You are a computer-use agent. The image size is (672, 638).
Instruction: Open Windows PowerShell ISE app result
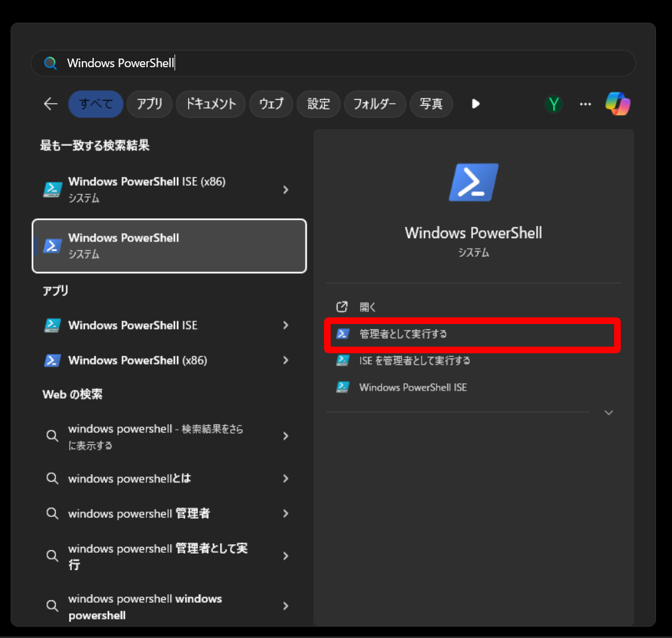click(x=169, y=325)
